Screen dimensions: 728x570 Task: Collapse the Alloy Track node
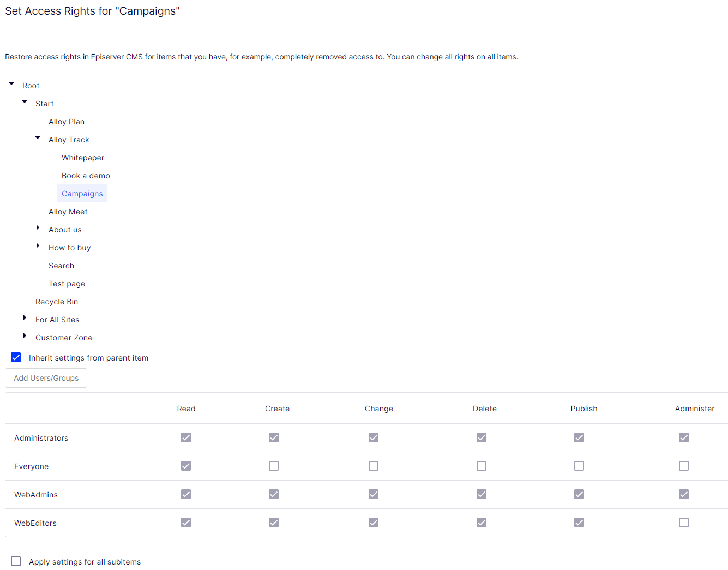pyautogui.click(x=37, y=138)
